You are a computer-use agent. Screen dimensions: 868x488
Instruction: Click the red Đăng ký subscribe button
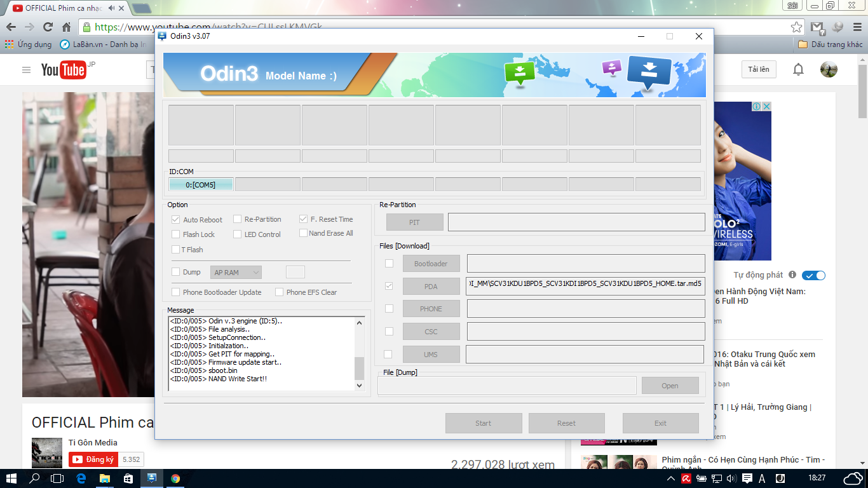[94, 459]
